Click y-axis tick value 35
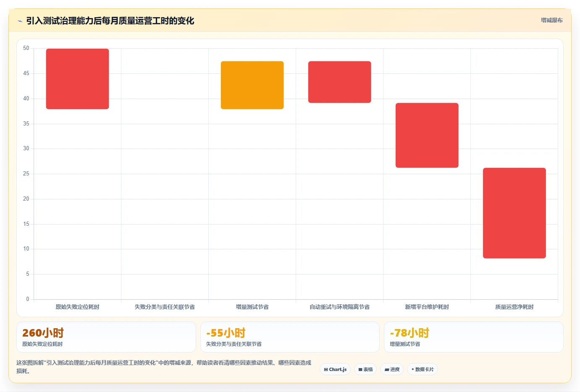Screen dimensions: 580x392 click(x=26, y=124)
